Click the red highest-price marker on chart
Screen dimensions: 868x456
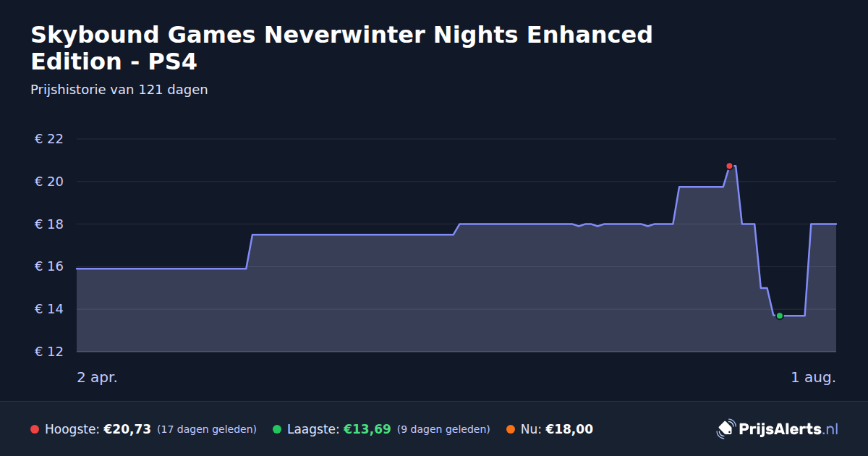729,166
